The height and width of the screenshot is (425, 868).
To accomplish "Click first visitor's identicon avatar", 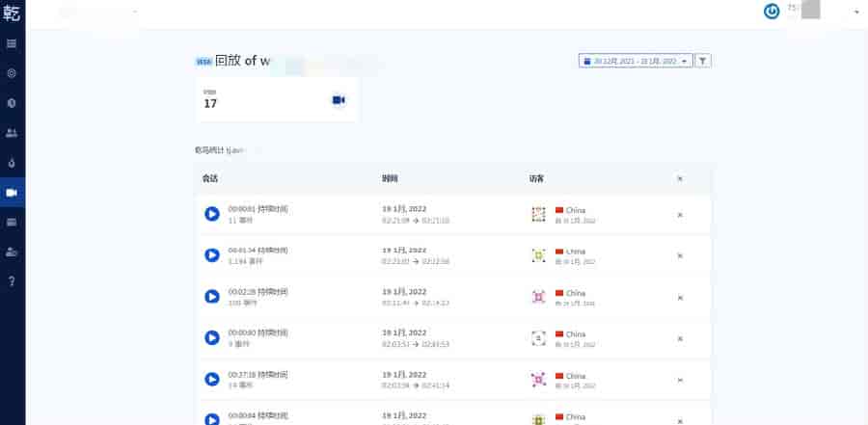I will 538,214.
